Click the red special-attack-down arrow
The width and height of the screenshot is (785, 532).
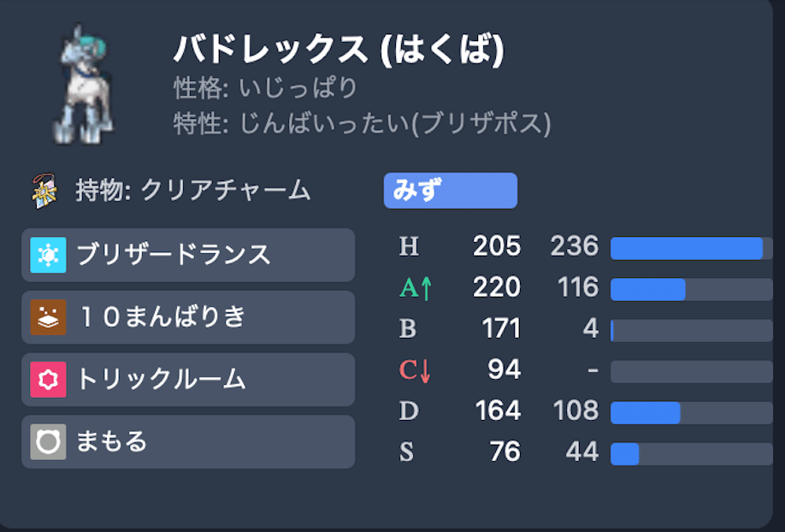pos(426,370)
